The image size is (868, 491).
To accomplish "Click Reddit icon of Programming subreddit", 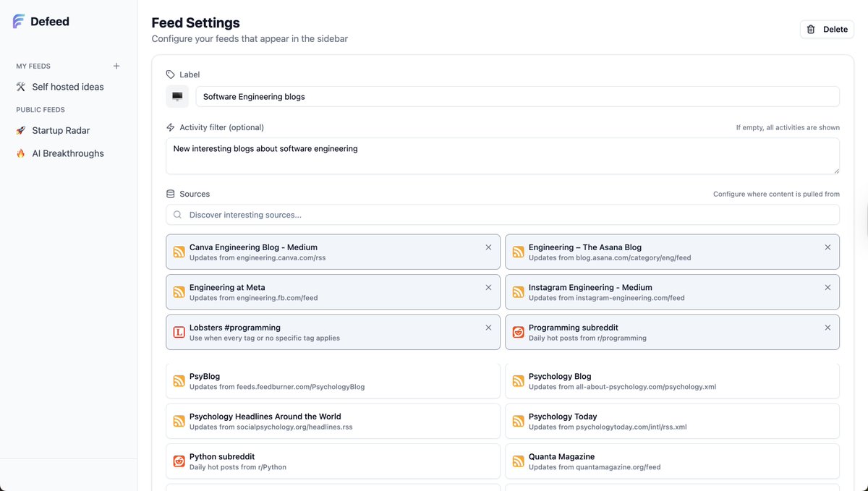I will pos(518,333).
